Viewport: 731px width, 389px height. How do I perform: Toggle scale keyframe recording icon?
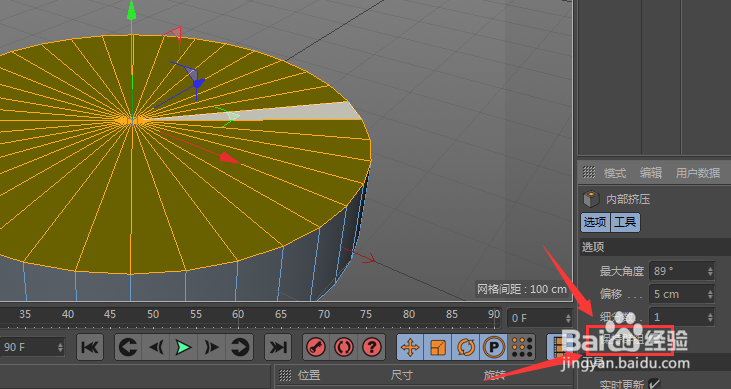click(x=438, y=347)
